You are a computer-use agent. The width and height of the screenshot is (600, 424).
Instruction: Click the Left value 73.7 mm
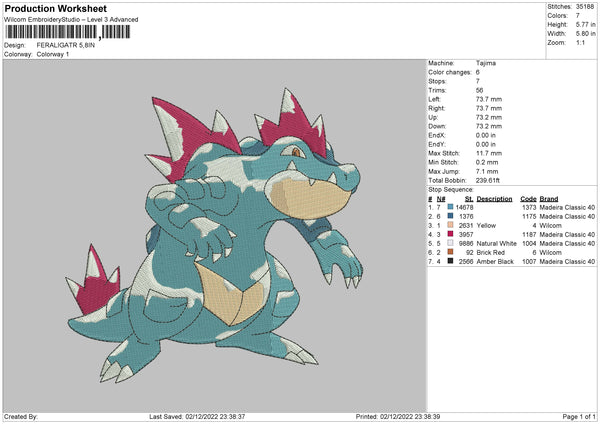pyautogui.click(x=489, y=99)
